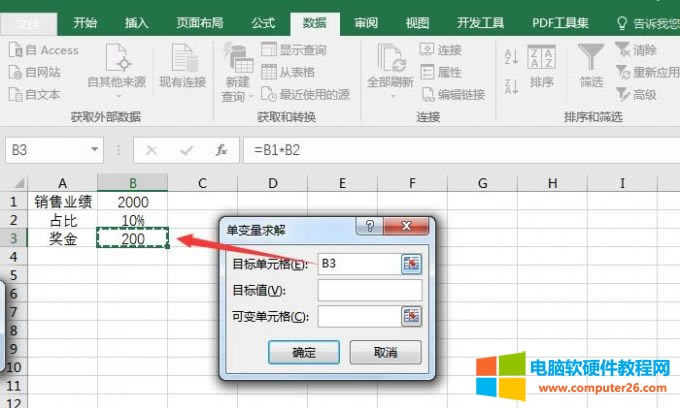Click the 自 Access import icon
680x408 pixels.
[x=15, y=50]
